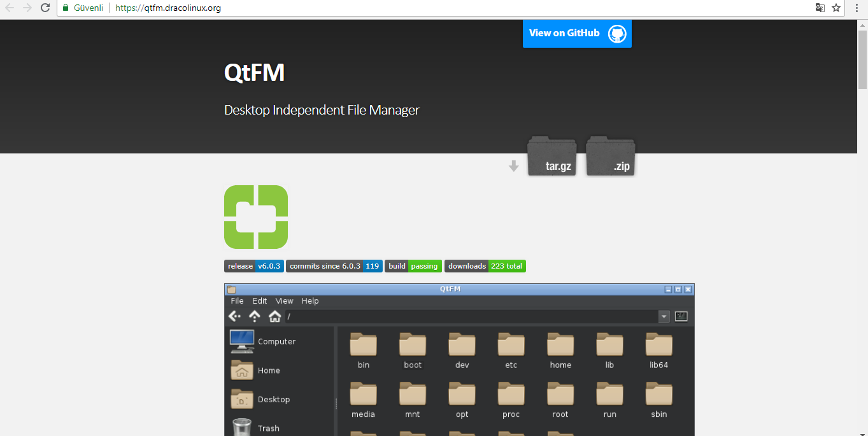Click the QtFM page title heading

[254, 73]
